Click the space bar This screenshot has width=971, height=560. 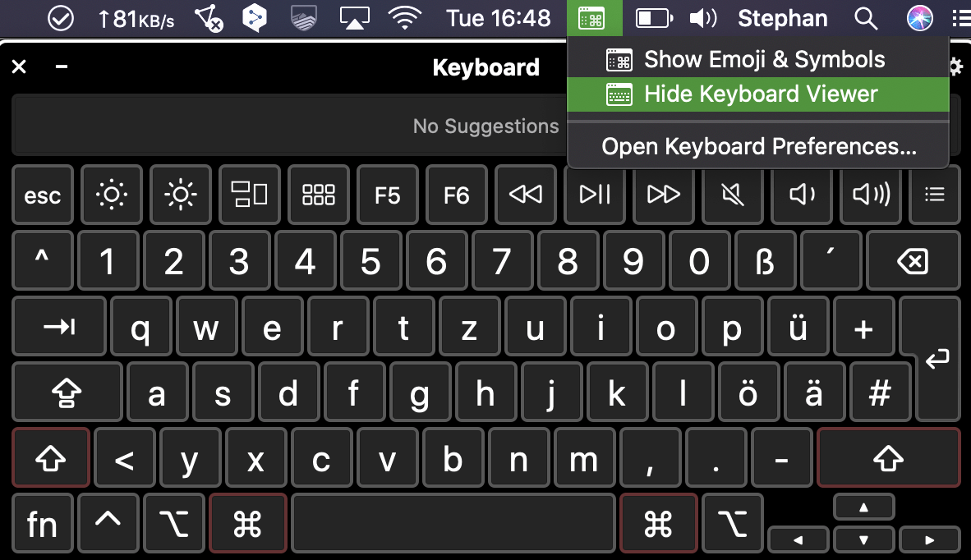click(453, 524)
